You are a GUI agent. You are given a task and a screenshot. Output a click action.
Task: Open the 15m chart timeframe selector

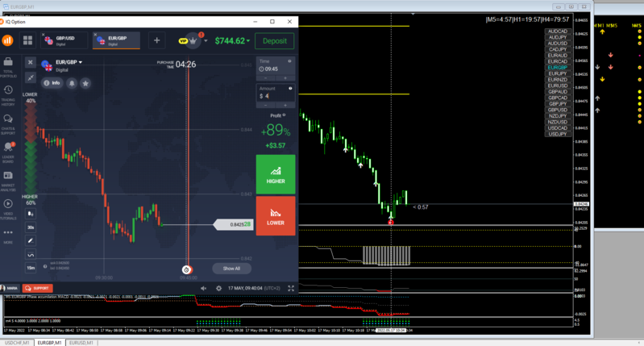pos(31,268)
